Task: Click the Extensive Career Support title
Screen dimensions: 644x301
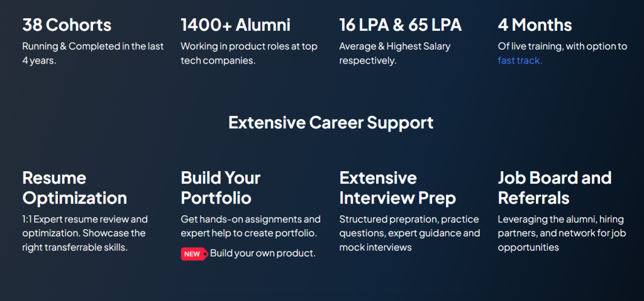Action: point(331,123)
